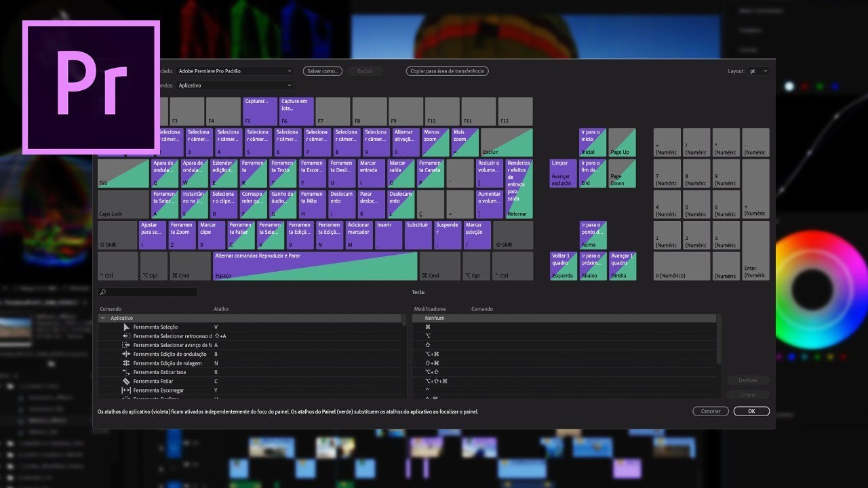Click the Substituir period key
This screenshot has height=488, width=868.
[418, 235]
